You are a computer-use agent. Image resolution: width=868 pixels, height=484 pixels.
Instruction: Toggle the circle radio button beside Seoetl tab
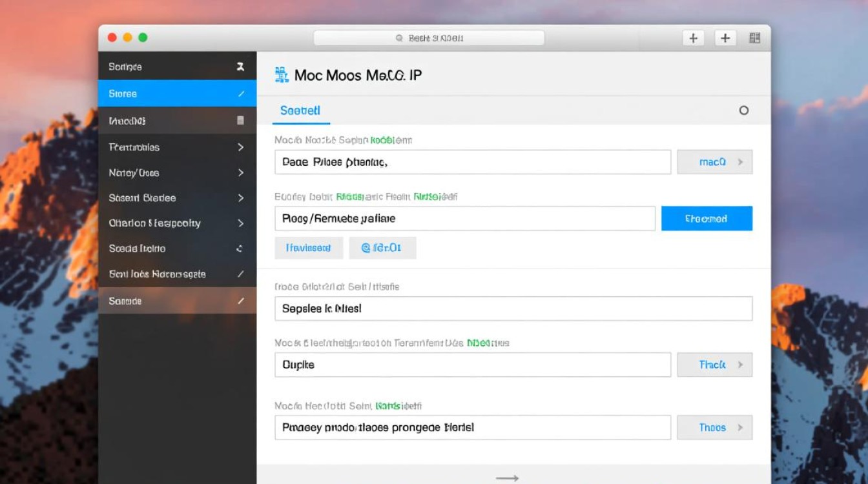click(x=743, y=110)
